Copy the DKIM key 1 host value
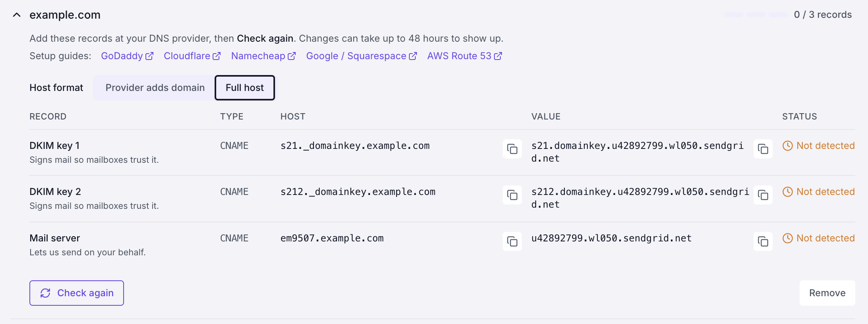The image size is (868, 324). pos(512,149)
